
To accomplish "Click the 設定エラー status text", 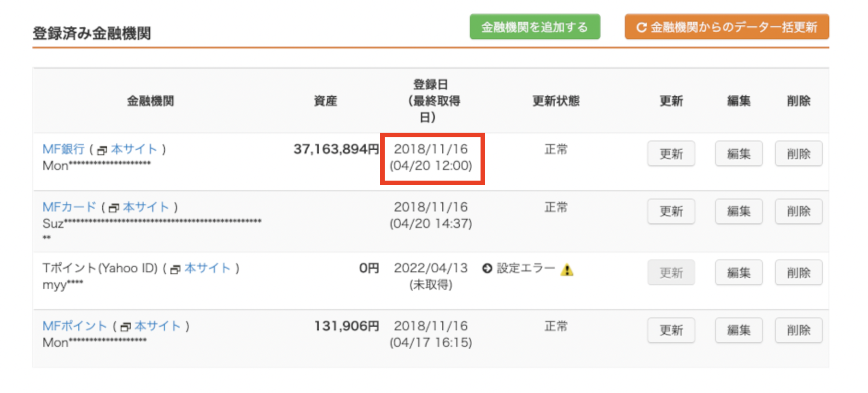I will (526, 268).
